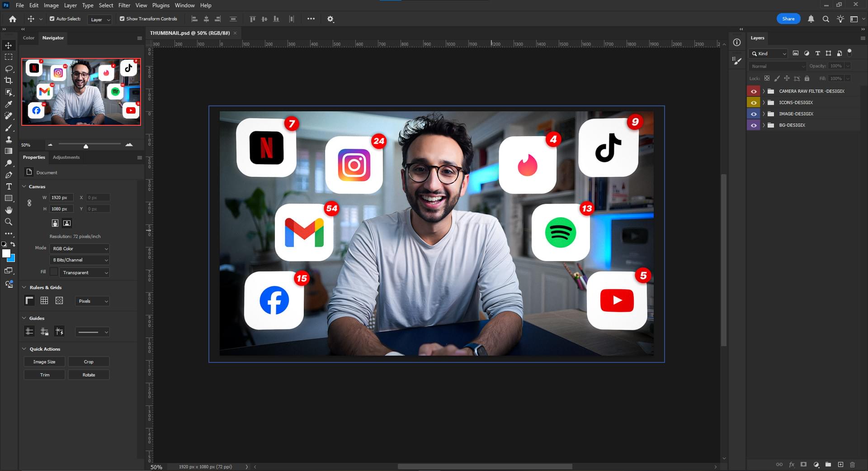
Task: Select the Zoom tool
Action: 9,222
